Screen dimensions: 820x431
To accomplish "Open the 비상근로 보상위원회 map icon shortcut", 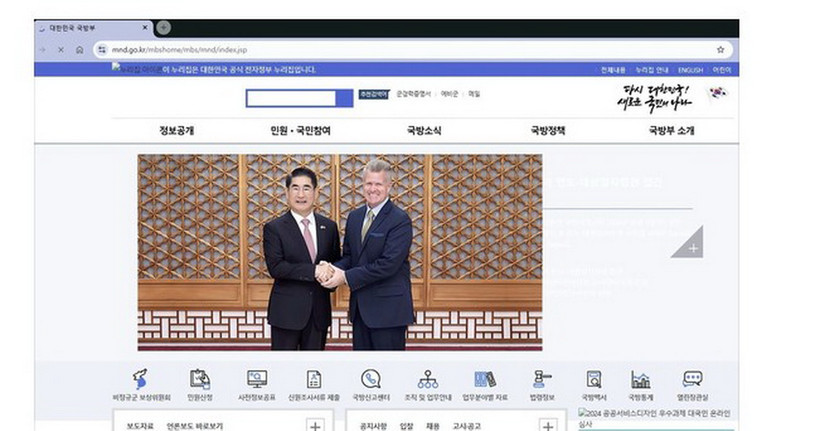I will coord(141,379).
